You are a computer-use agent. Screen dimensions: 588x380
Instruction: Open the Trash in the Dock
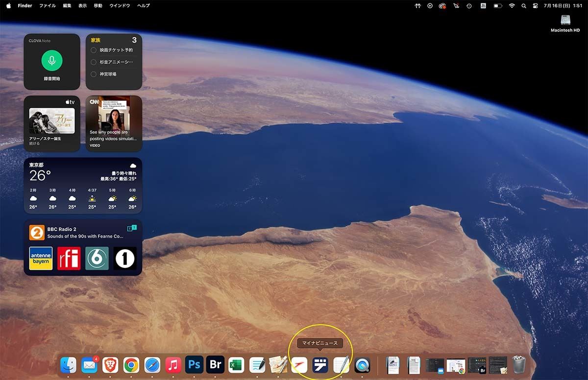[519, 365]
